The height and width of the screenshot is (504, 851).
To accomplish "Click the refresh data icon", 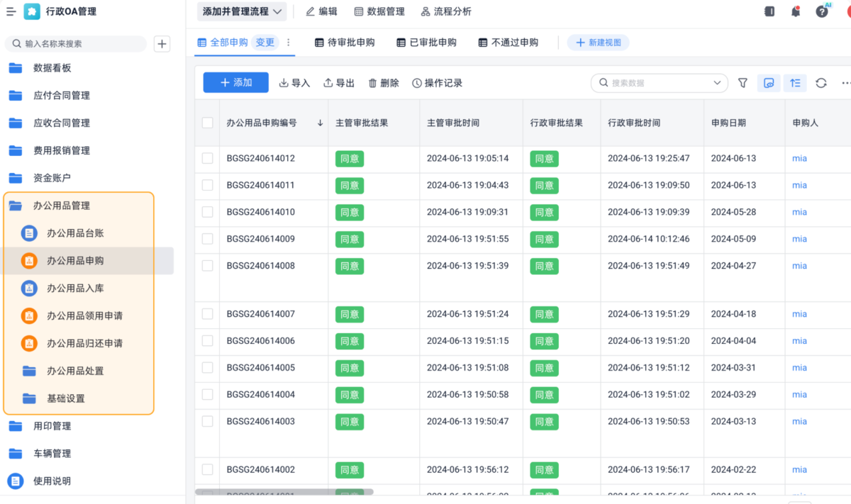I will [x=821, y=83].
